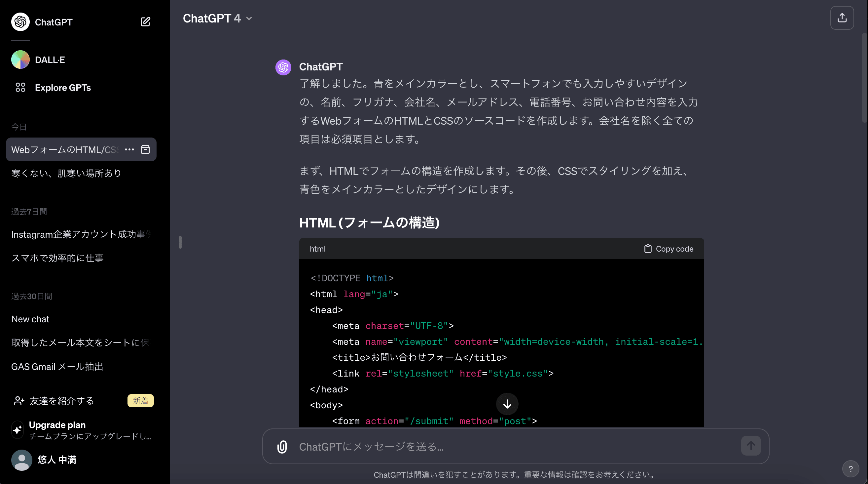Click the scroll-to-bottom down arrow button
This screenshot has width=868, height=484.
(507, 404)
